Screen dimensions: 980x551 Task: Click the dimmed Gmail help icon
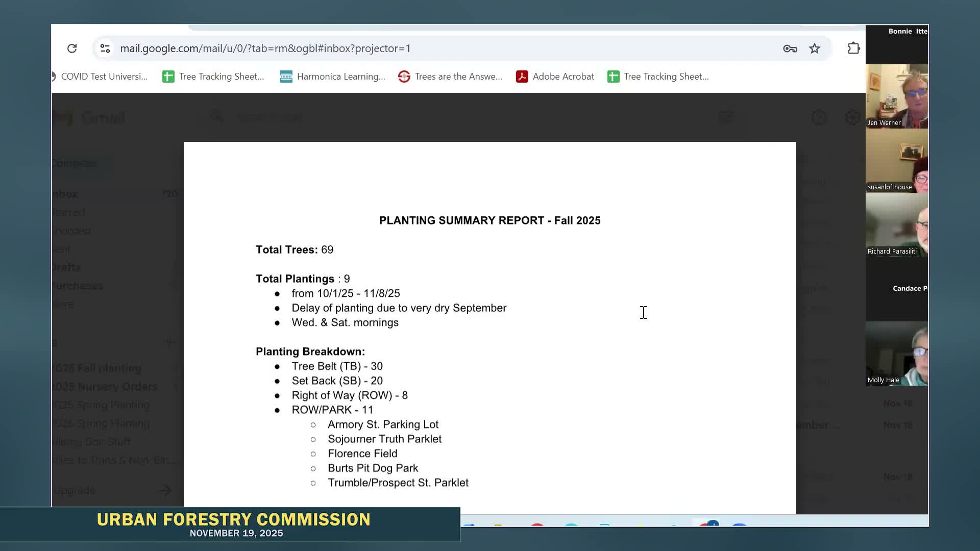click(819, 118)
